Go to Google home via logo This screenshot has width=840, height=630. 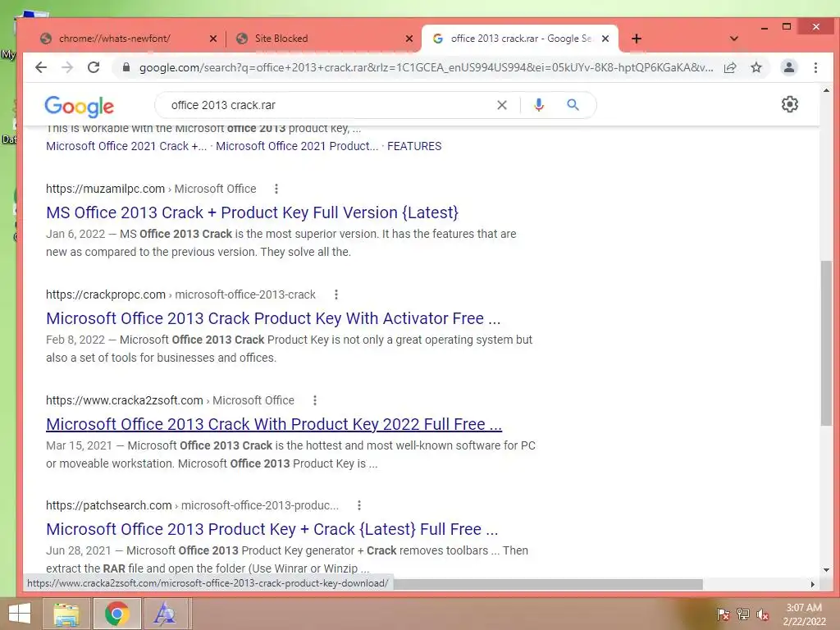pyautogui.click(x=79, y=106)
